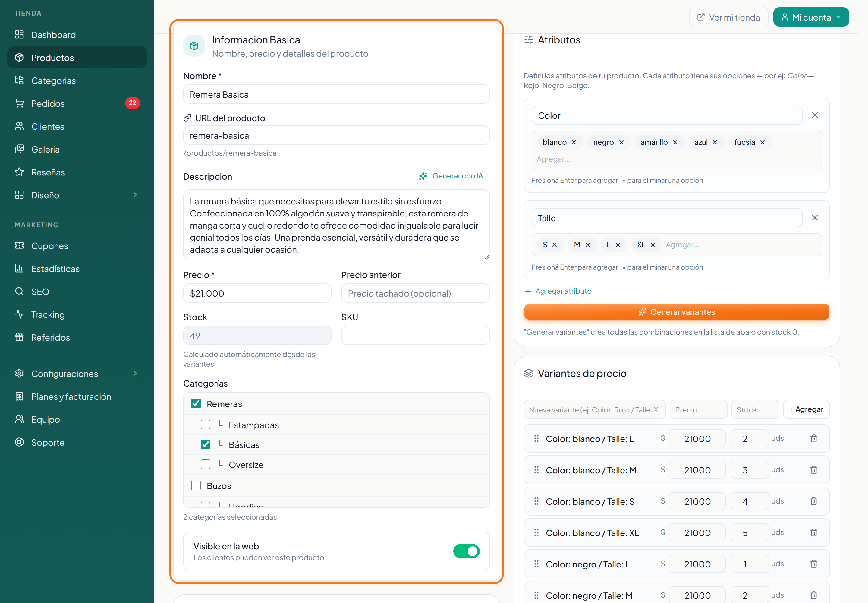Expand the Configuraciones submenu chevron
Image resolution: width=868 pixels, height=603 pixels.
pyautogui.click(x=135, y=373)
